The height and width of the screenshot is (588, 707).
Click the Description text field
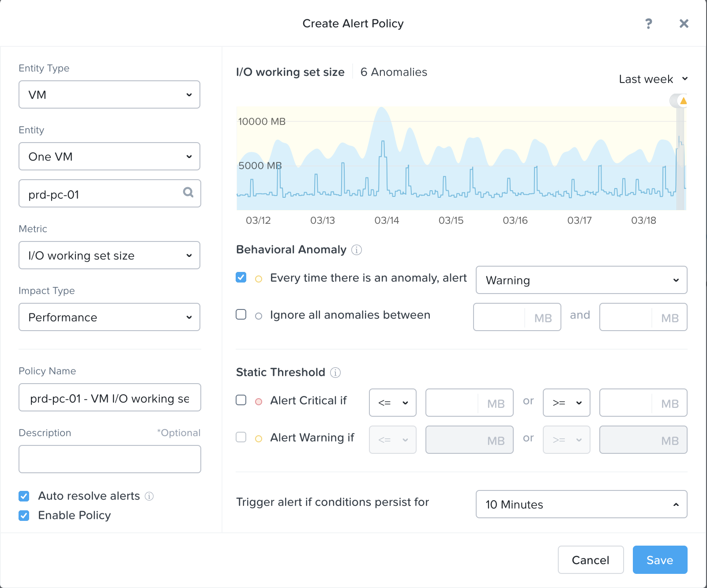110,459
